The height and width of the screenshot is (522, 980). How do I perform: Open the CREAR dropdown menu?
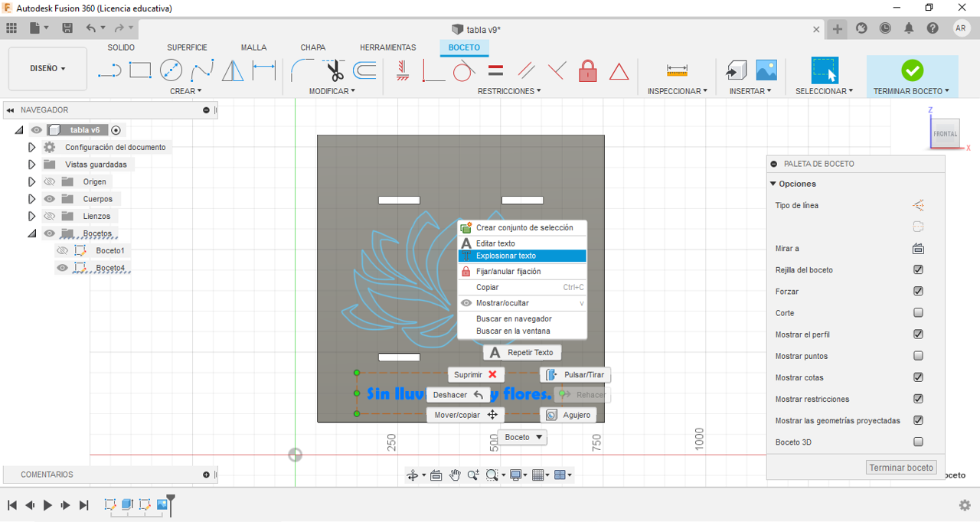coord(186,91)
